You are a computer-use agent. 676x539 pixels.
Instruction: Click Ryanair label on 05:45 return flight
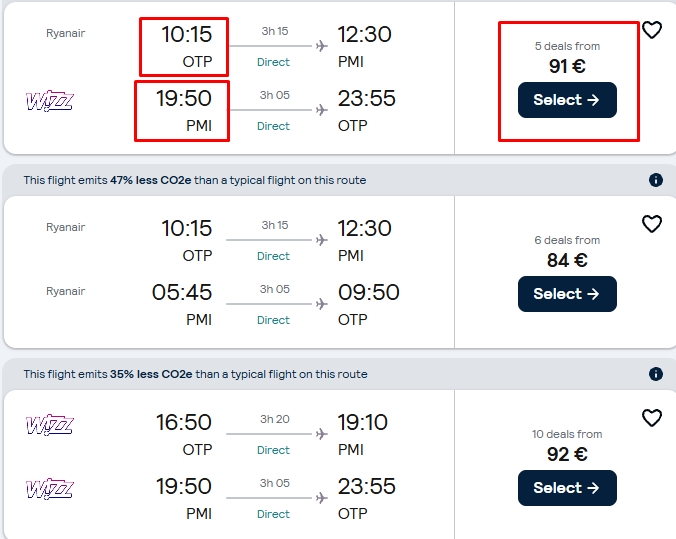(66, 291)
